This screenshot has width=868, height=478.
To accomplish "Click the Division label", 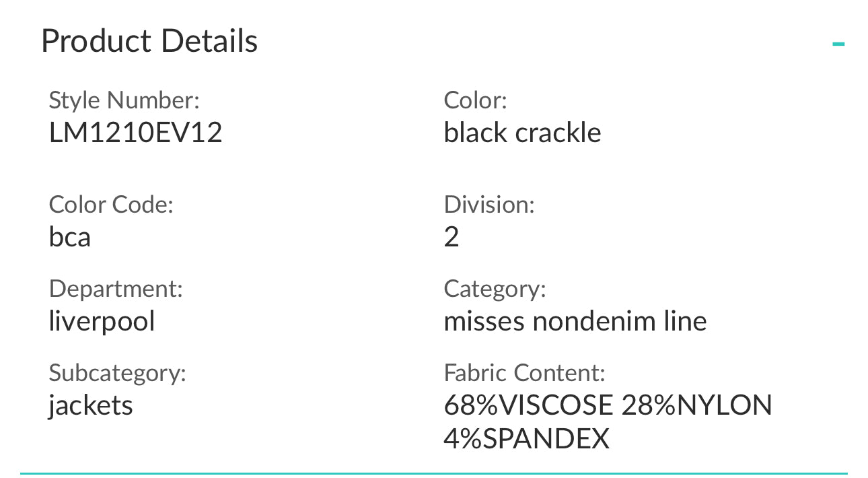I will pyautogui.click(x=489, y=205).
